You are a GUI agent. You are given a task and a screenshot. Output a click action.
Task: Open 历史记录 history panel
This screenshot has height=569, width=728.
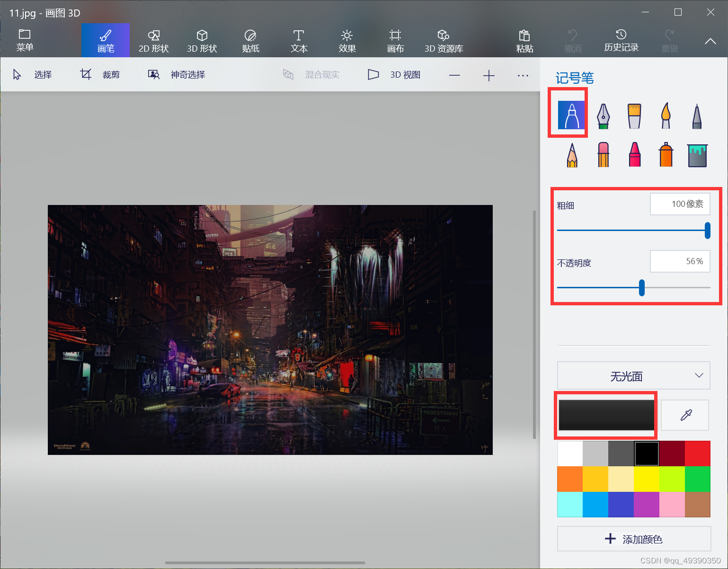point(621,41)
